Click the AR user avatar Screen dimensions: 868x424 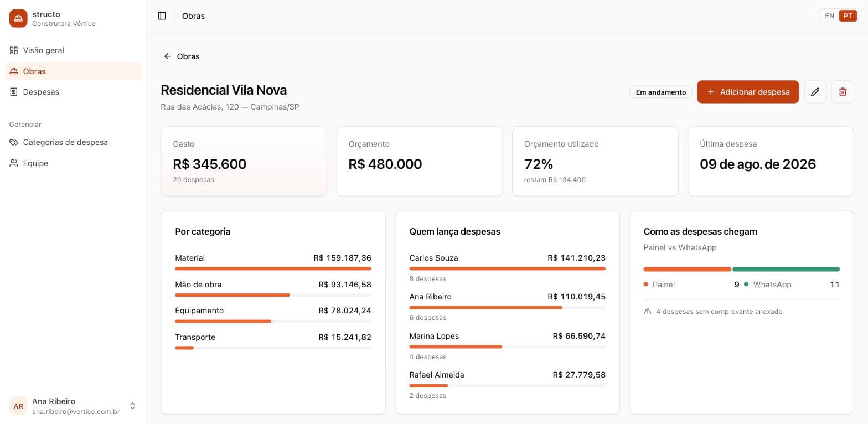[18, 406]
